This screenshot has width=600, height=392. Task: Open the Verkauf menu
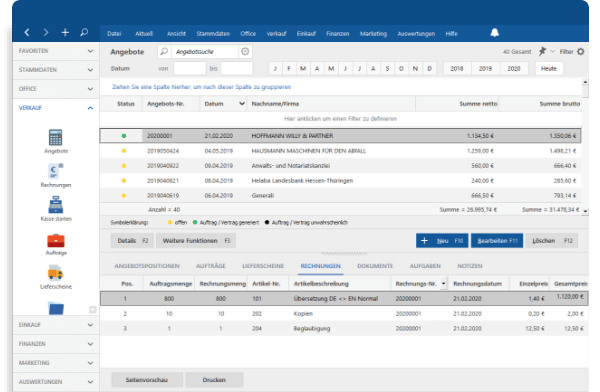tap(276, 34)
